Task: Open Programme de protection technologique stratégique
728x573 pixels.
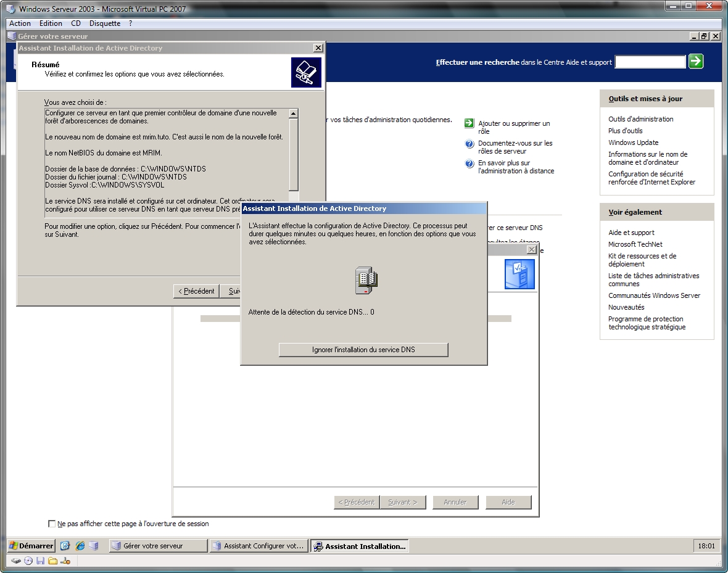Action: pyautogui.click(x=647, y=323)
